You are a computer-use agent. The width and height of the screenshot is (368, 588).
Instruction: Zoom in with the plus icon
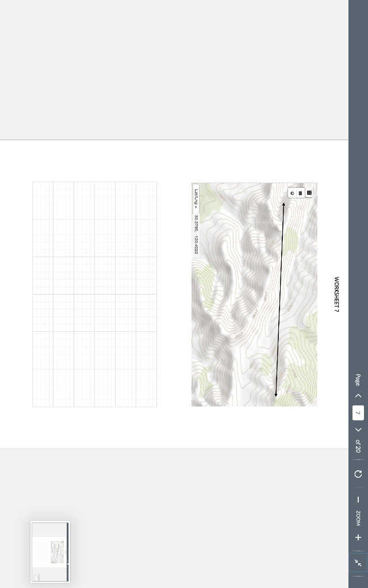point(358,537)
